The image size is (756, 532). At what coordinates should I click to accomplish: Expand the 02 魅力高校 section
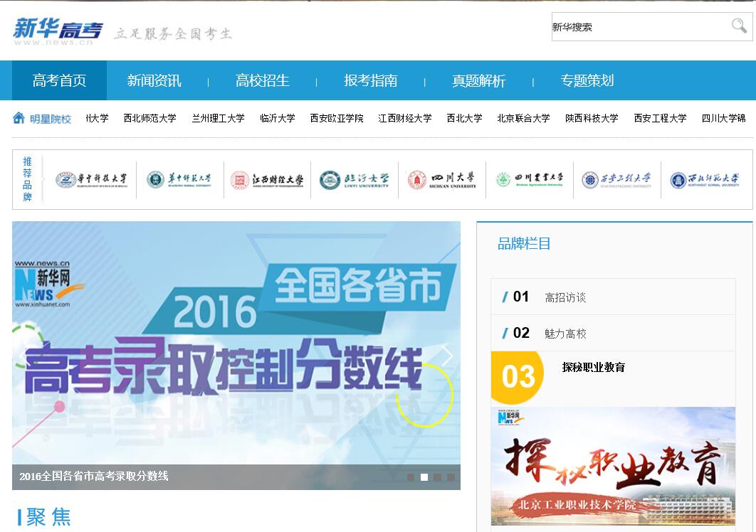(565, 333)
